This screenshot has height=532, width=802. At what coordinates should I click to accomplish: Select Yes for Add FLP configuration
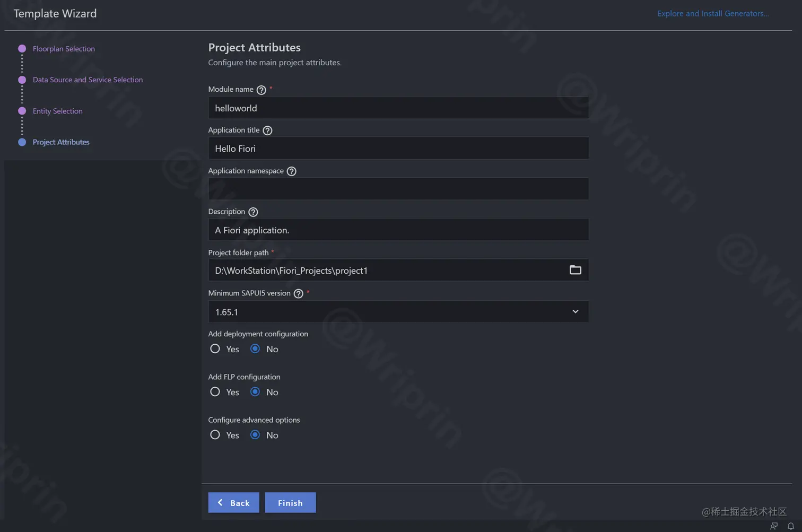[215, 391]
